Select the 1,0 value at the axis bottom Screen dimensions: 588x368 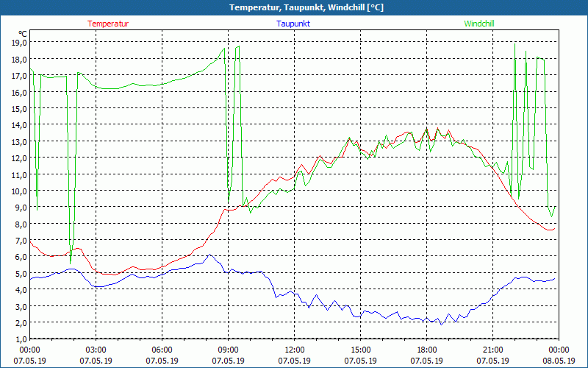click(x=18, y=339)
